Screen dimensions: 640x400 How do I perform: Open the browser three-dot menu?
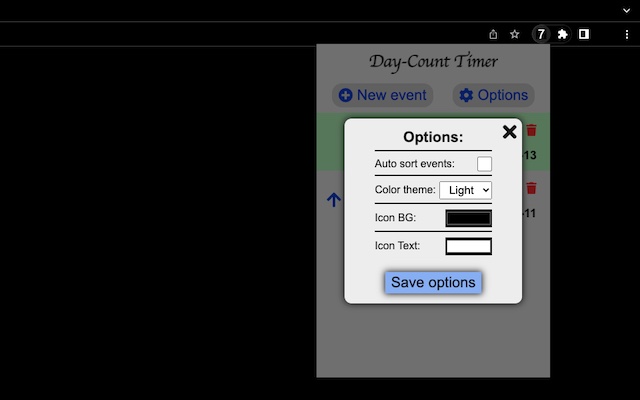(627, 35)
